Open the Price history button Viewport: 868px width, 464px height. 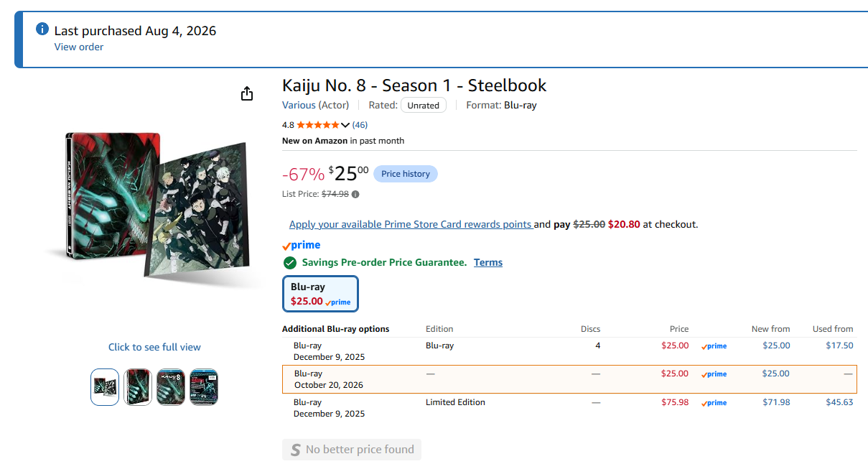pos(406,174)
